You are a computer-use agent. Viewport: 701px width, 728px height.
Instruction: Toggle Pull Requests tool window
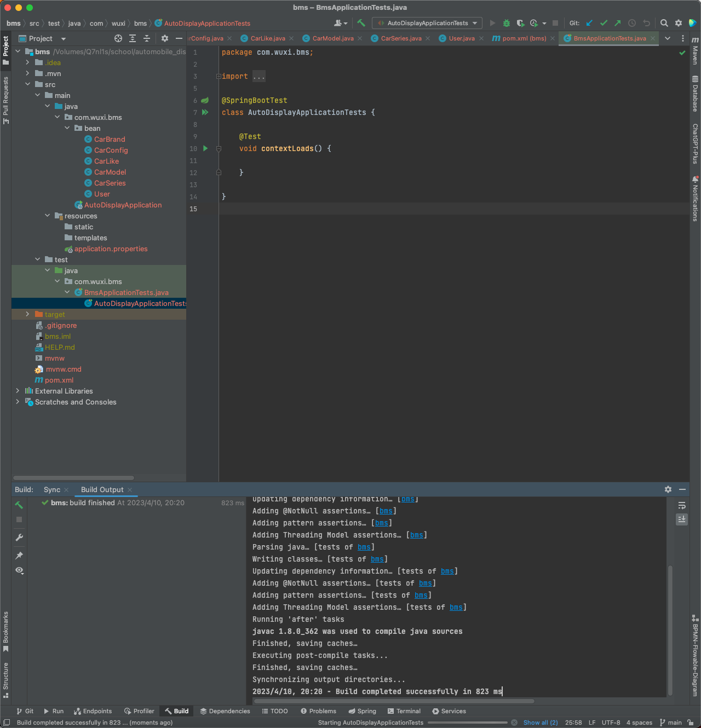coord(5,100)
